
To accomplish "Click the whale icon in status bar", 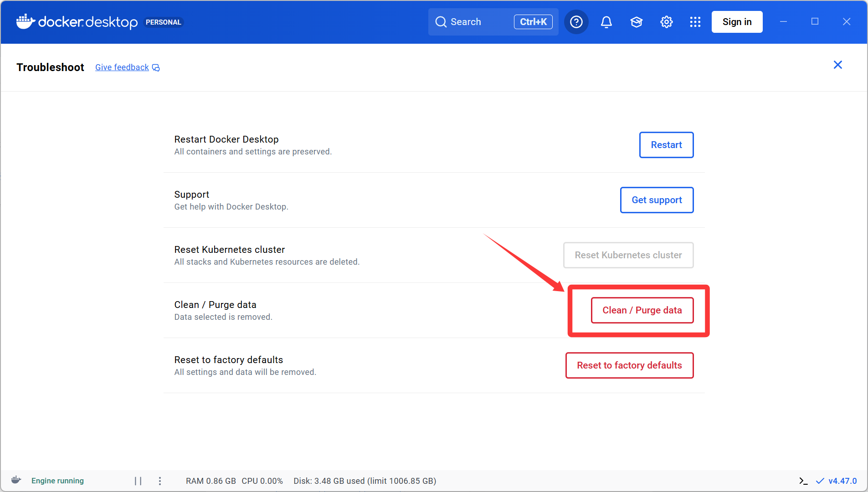I will (x=16, y=480).
